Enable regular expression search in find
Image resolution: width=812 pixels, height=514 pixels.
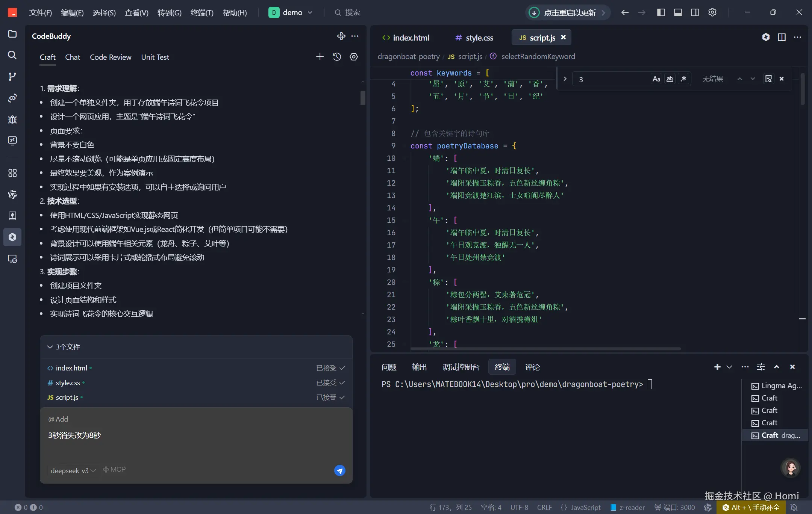pos(683,79)
